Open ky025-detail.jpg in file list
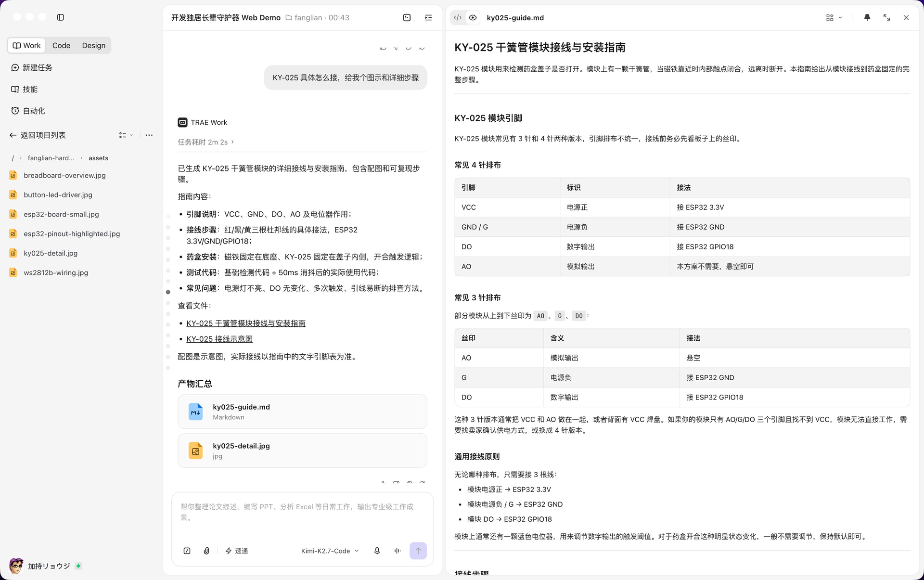The height and width of the screenshot is (580, 924). point(51,253)
